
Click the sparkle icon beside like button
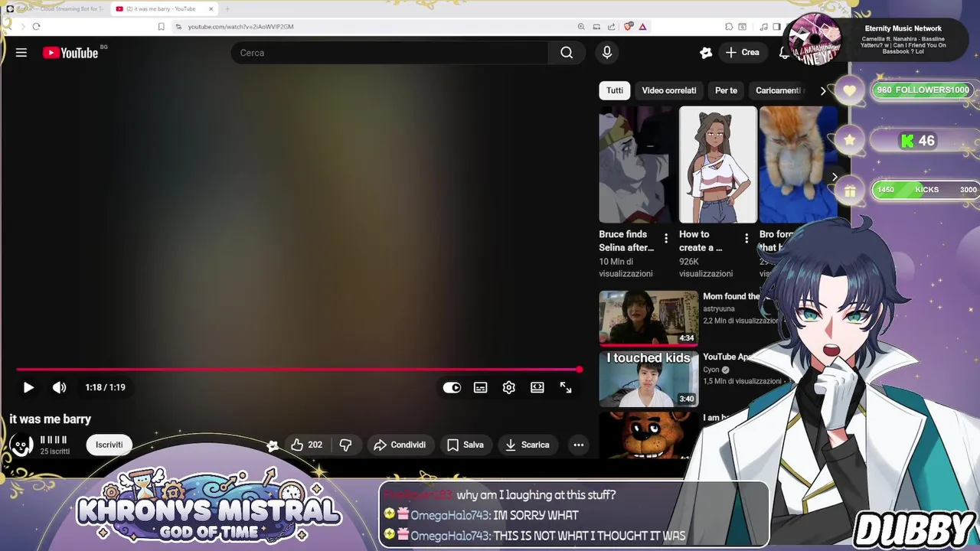point(273,445)
